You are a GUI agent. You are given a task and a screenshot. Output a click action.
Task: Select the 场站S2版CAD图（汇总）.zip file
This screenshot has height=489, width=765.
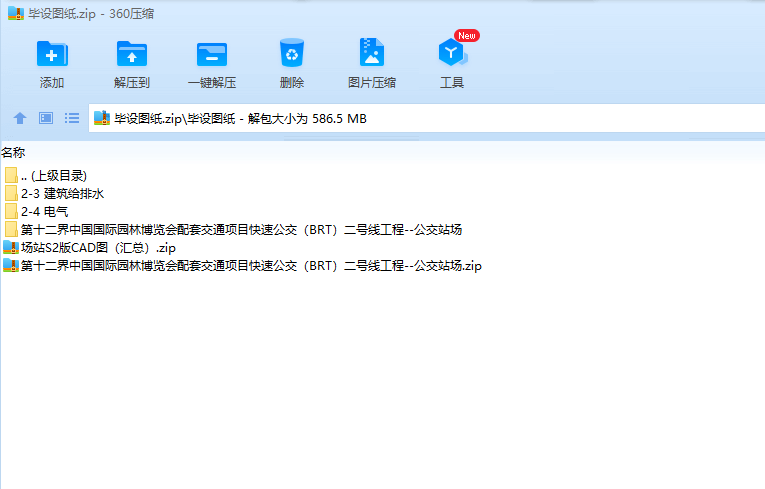(89, 248)
